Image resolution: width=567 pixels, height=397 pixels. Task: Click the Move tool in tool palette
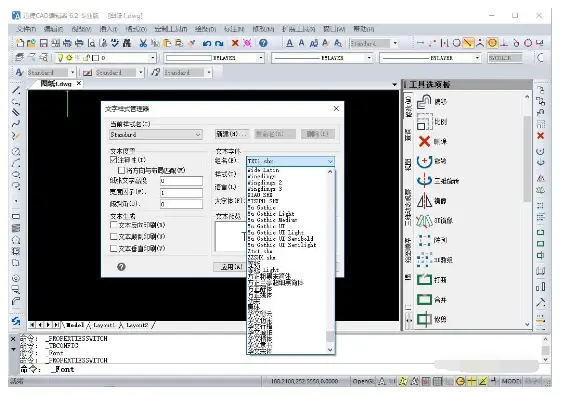[x=432, y=102]
